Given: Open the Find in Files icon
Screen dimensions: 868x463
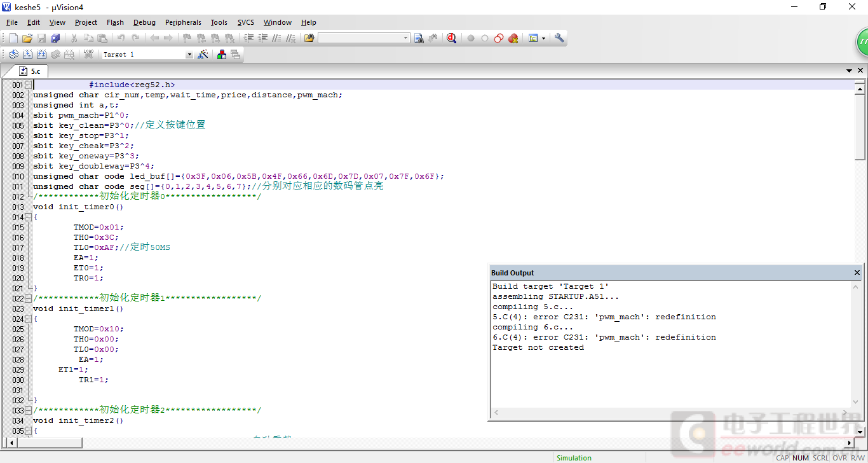Looking at the screenshot, I should 309,38.
